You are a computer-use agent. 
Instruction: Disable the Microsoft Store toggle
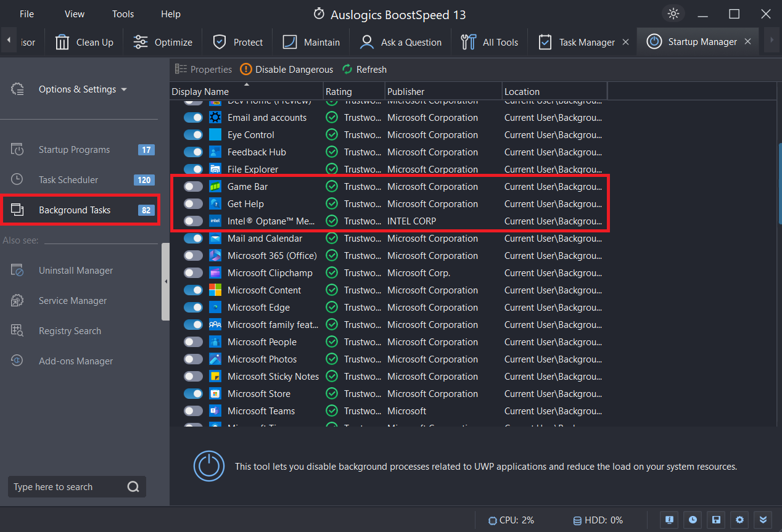pos(194,394)
